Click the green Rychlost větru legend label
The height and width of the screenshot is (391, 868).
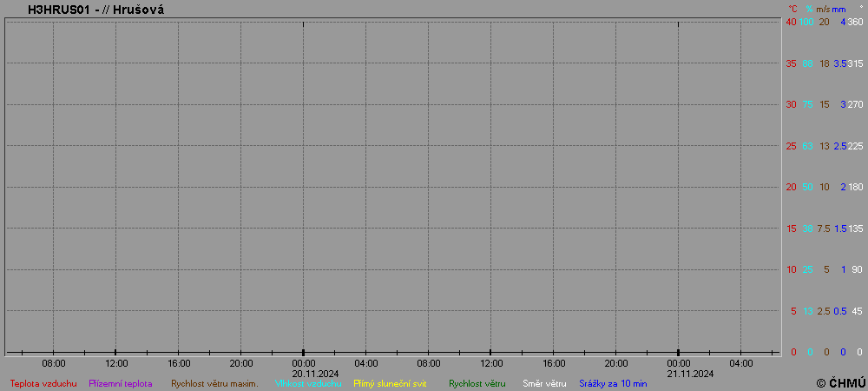[477, 383]
